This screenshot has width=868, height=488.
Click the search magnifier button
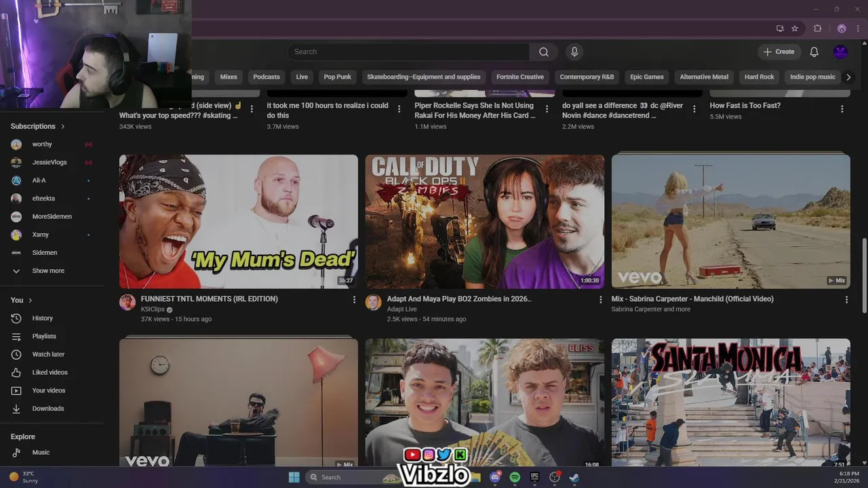[x=544, y=52]
